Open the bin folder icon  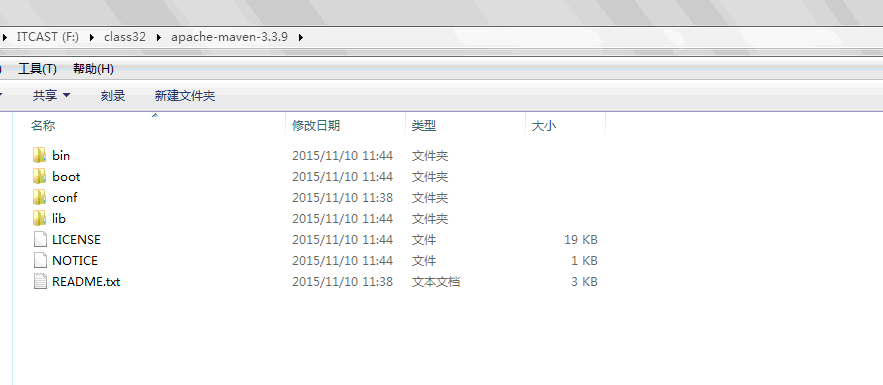point(39,155)
